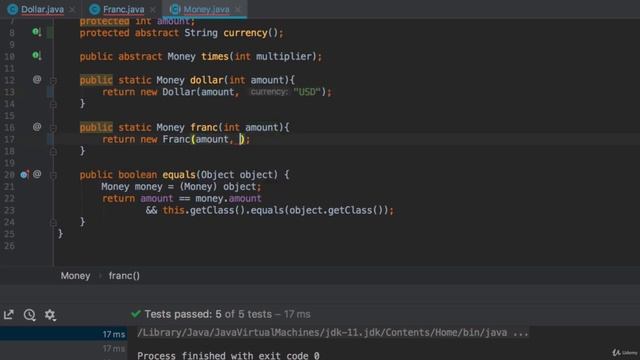Click 'this.getClass()' on line 23
640x360 pixels.
click(x=203, y=210)
